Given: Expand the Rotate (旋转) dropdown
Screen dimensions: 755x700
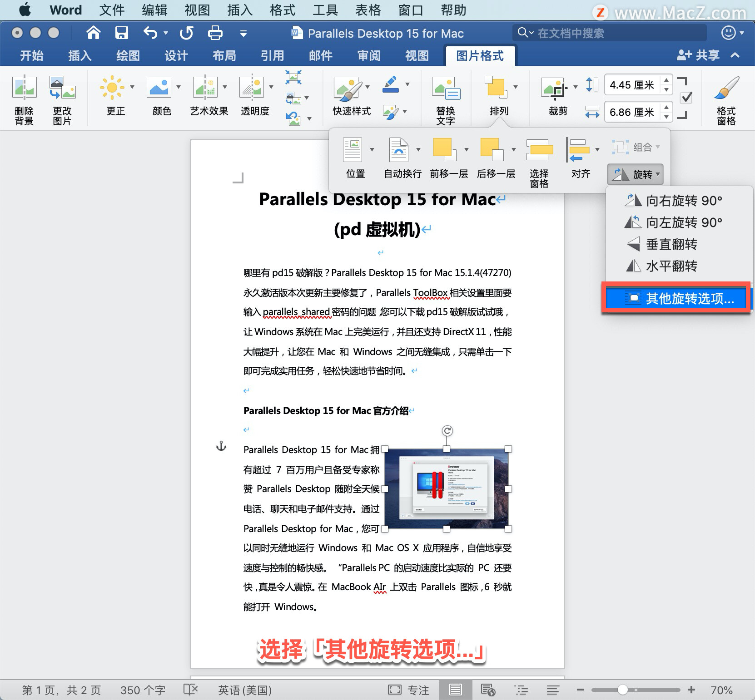Looking at the screenshot, I should (635, 174).
